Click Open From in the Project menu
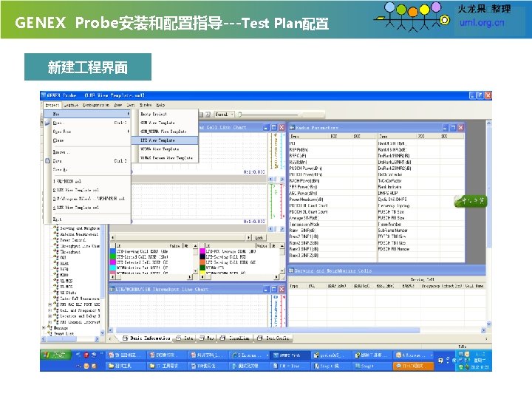This screenshot has height=399, width=532. [x=87, y=132]
